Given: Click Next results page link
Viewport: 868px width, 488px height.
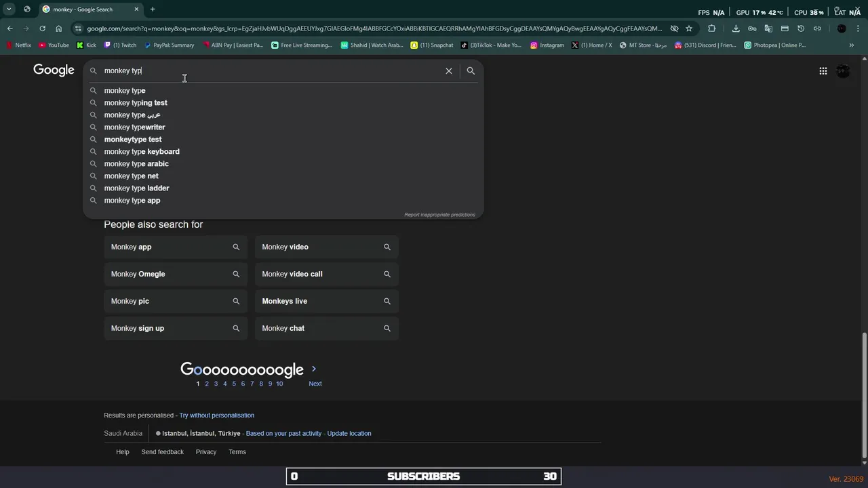Looking at the screenshot, I should [x=315, y=384].
